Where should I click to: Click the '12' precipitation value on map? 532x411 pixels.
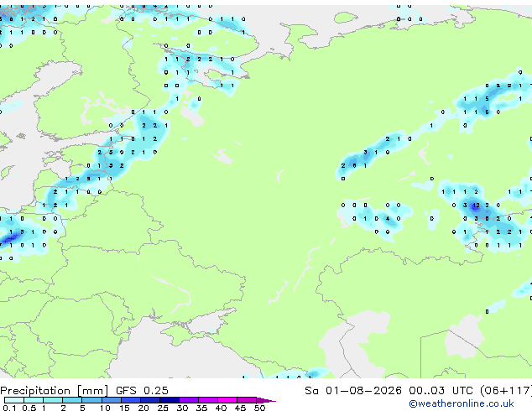[476, 205]
